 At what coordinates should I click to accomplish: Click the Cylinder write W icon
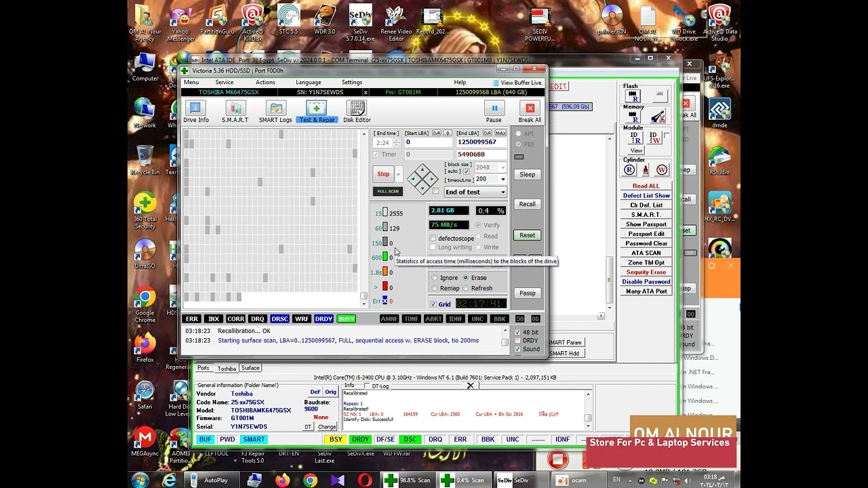pos(662,169)
